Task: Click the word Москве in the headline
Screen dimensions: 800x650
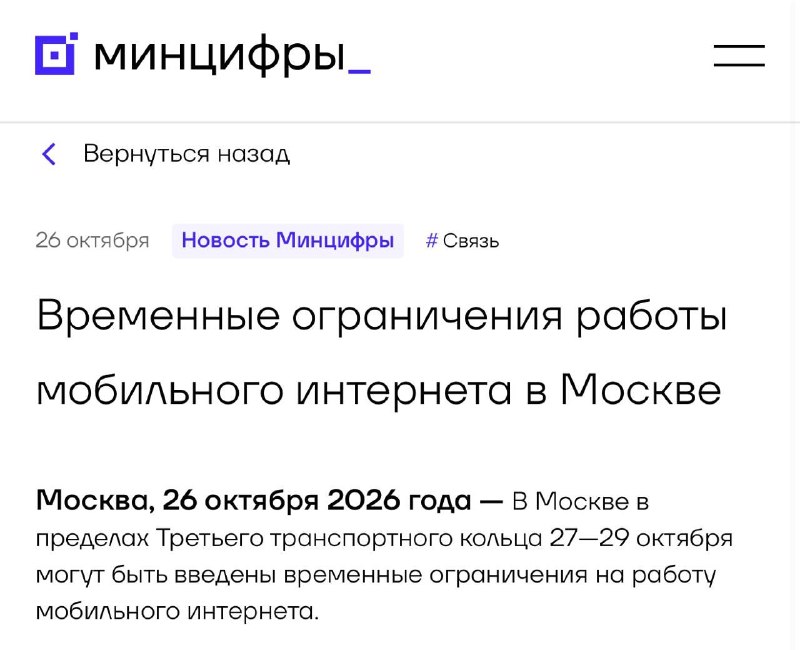Action: (641, 389)
